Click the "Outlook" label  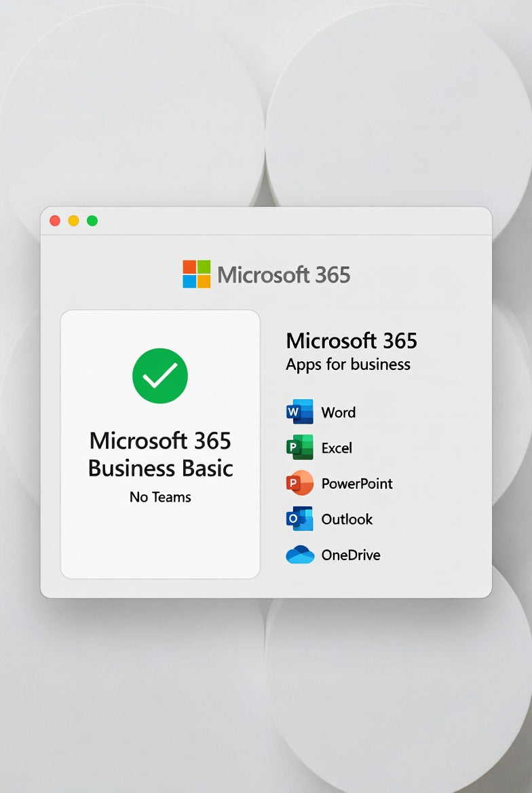(x=347, y=519)
